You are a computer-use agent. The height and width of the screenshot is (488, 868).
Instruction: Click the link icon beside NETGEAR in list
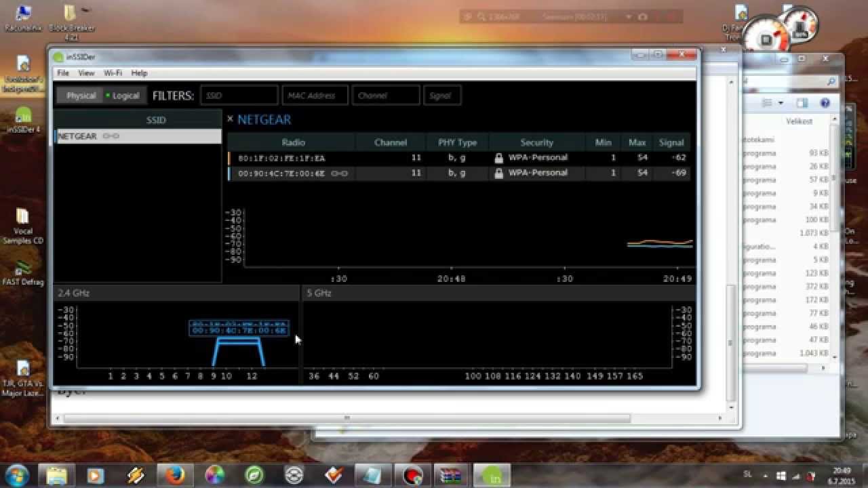tap(111, 136)
